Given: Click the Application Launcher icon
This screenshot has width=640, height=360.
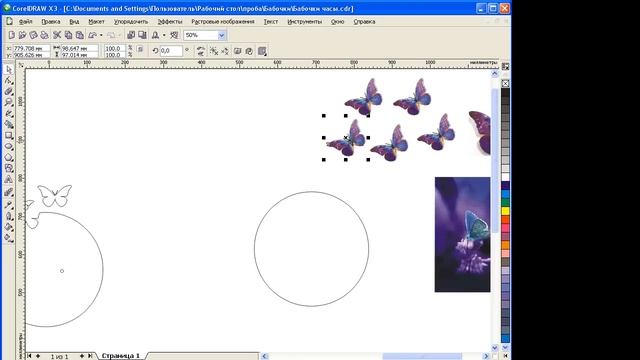Looking at the screenshot, I should (x=156, y=35).
